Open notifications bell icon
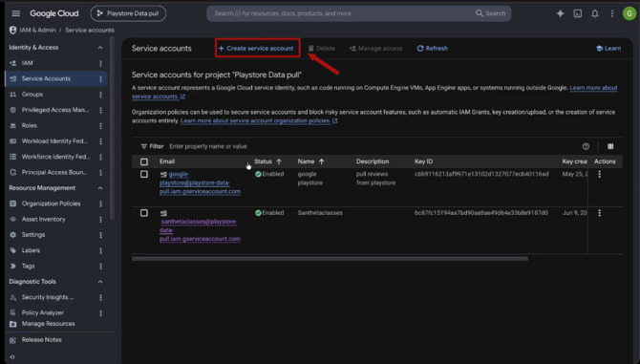The height and width of the screenshot is (364, 640). 595,13
